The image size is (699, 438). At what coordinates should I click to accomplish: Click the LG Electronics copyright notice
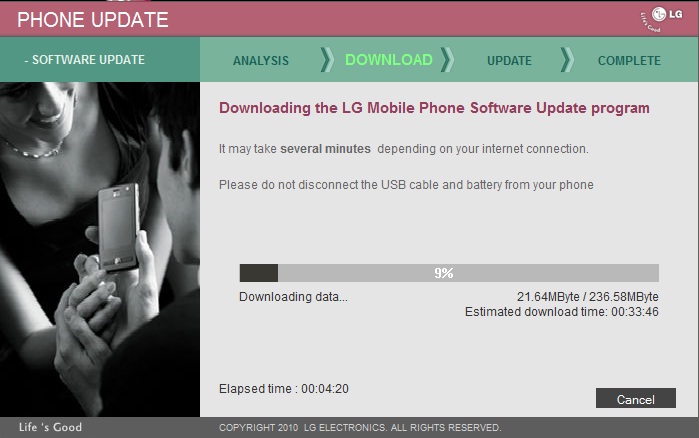click(x=360, y=427)
